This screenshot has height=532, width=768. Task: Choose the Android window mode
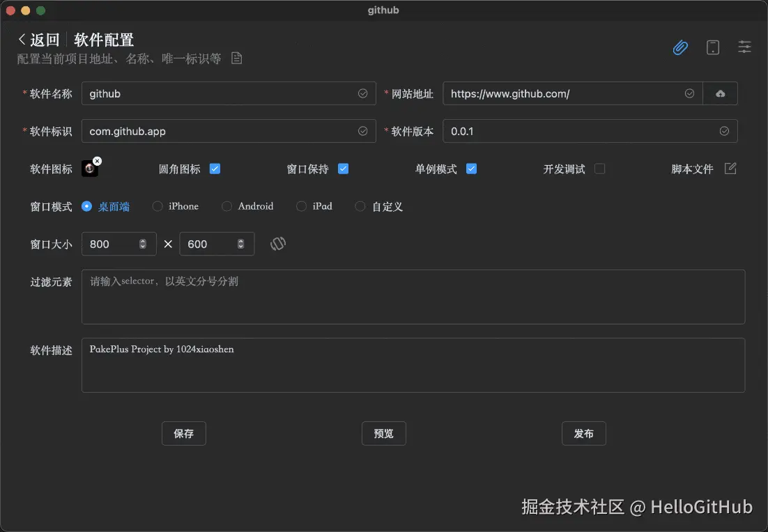click(247, 207)
